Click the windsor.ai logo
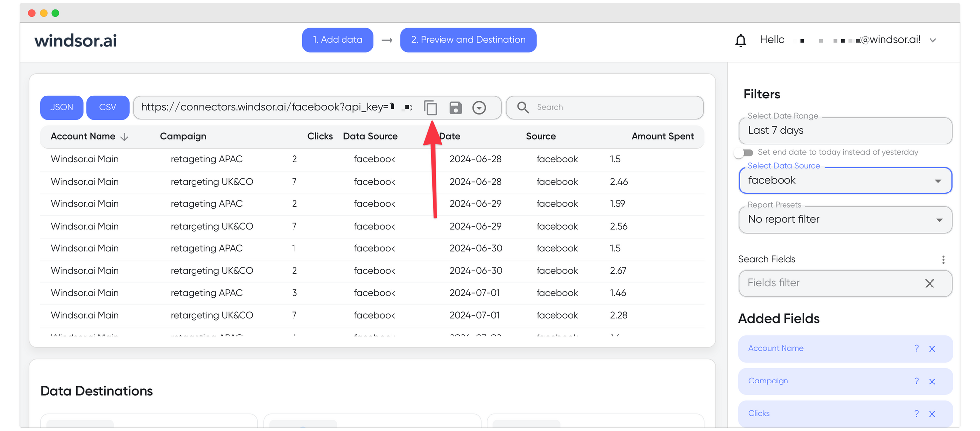980x431 pixels. point(76,41)
